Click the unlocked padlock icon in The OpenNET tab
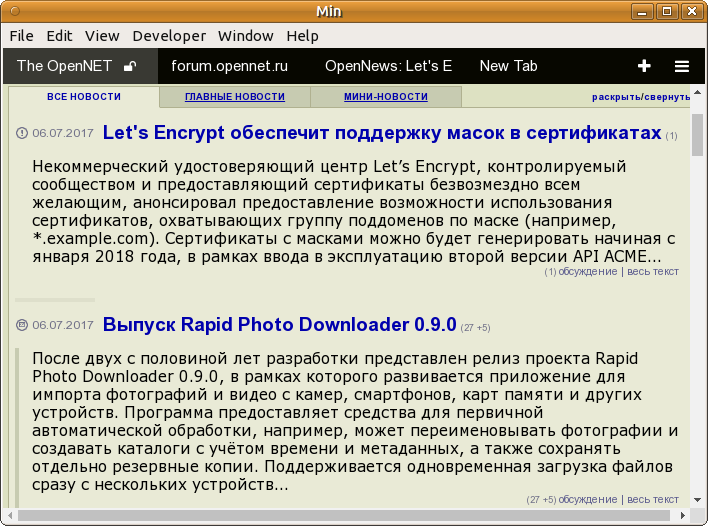The height and width of the screenshot is (526, 708). 130,66
